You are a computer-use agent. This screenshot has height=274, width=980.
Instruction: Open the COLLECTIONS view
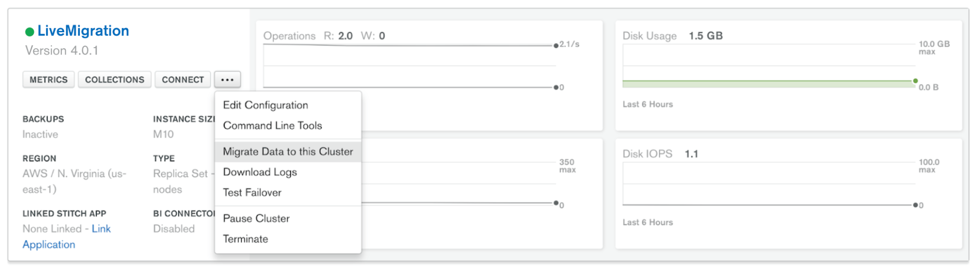click(115, 79)
